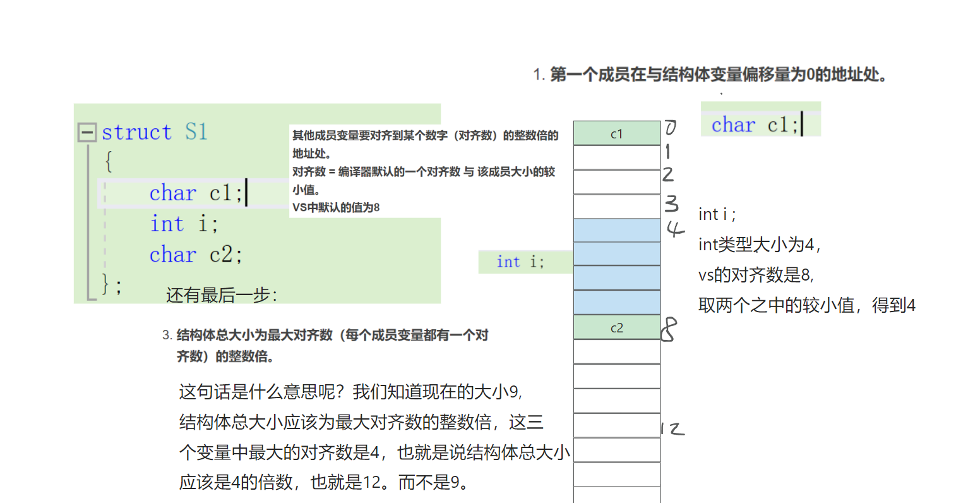Click the line "应该是4的倍数,也就是12。而不是9。"
The height and width of the screenshot is (503, 980).
[325, 483]
